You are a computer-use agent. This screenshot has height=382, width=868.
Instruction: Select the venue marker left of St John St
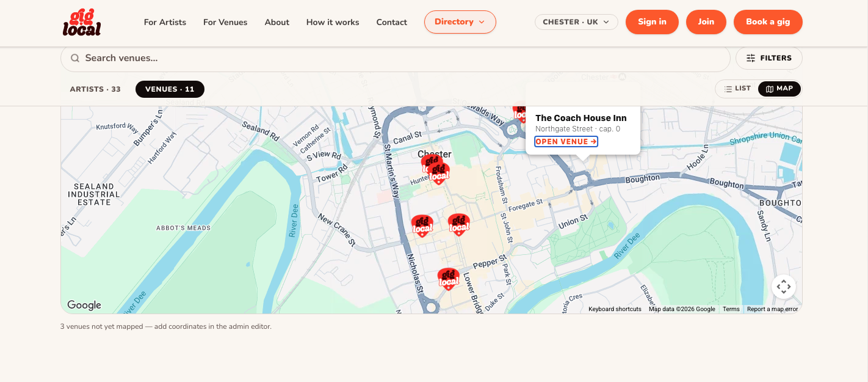pyautogui.click(x=459, y=224)
